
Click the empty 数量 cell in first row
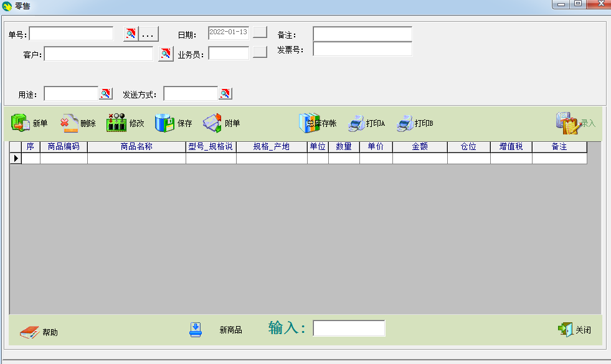344,159
